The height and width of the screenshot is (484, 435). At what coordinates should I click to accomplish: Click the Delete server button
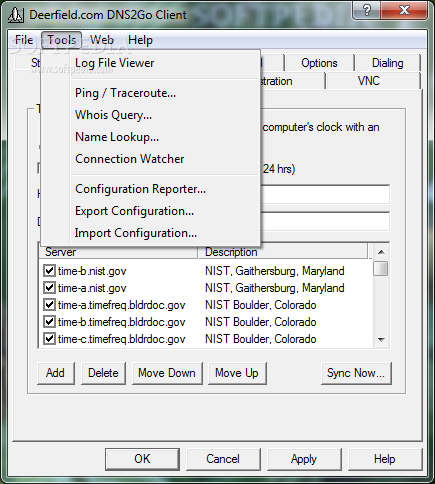pyautogui.click(x=103, y=373)
